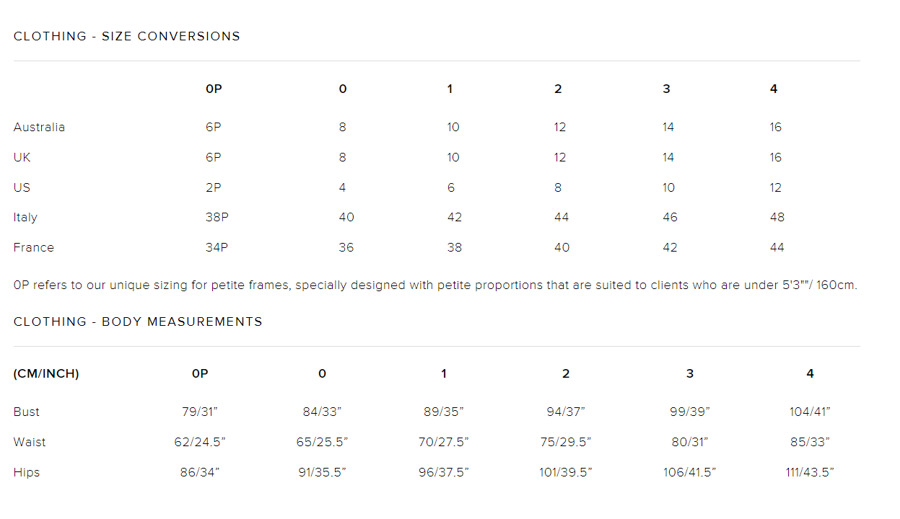Click the Hips row label
Screen dimensions: 900x519
[x=27, y=472]
